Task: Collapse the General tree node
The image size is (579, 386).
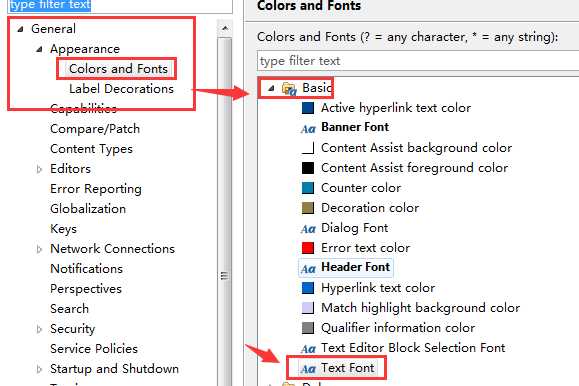Action: (x=21, y=29)
